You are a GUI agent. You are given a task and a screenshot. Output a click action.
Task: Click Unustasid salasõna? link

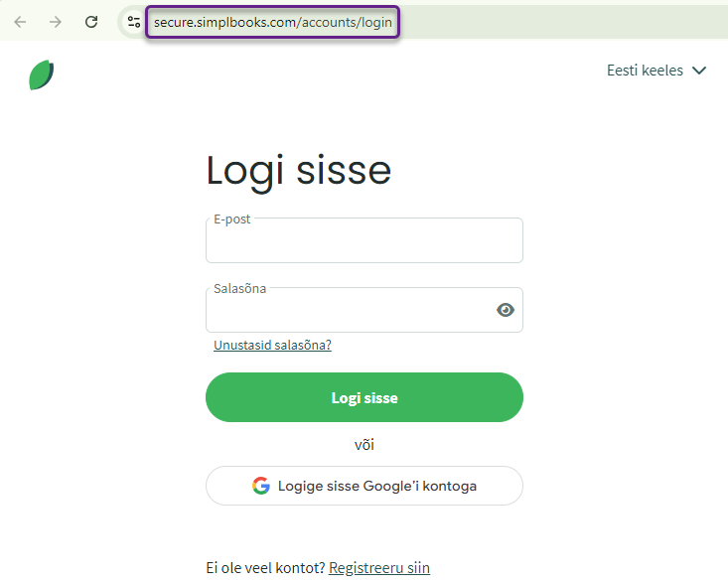(272, 345)
